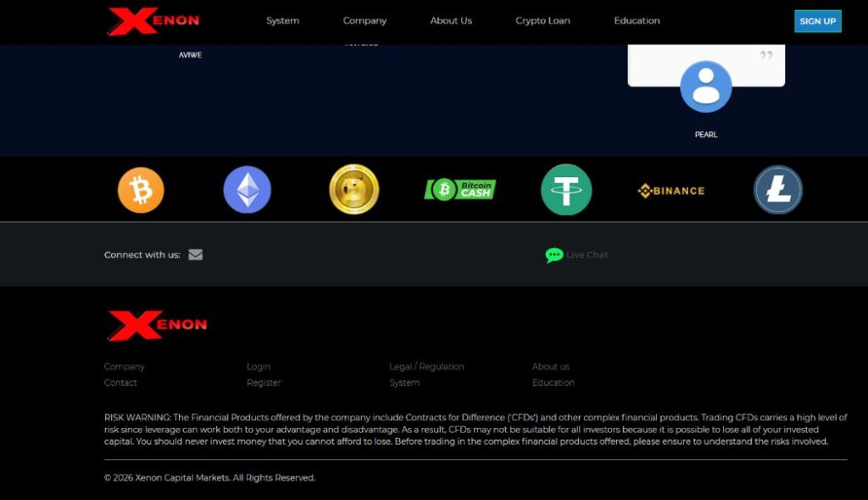Click the Dogecoin gold coin icon
Viewport: 868px width, 500px height.
coord(353,190)
